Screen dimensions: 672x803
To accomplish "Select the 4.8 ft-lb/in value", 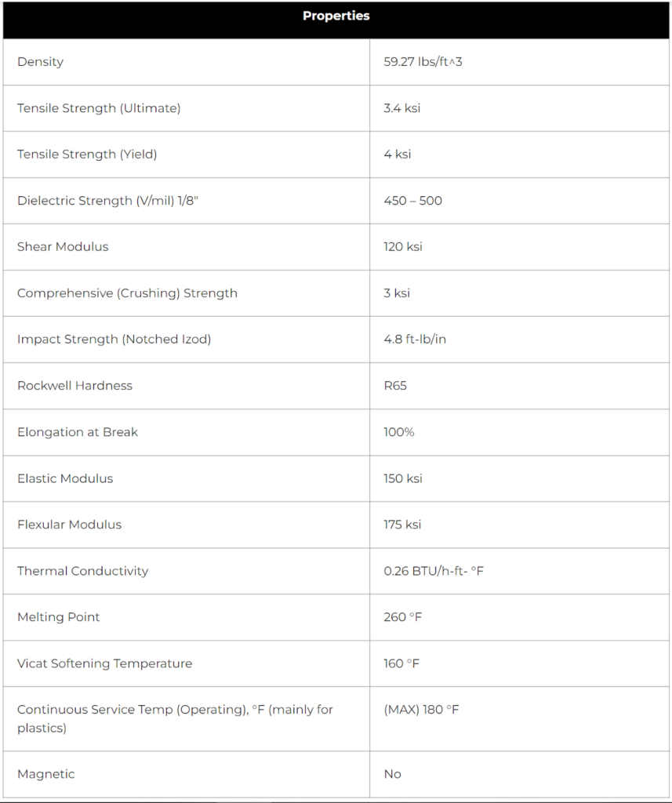I will click(415, 340).
